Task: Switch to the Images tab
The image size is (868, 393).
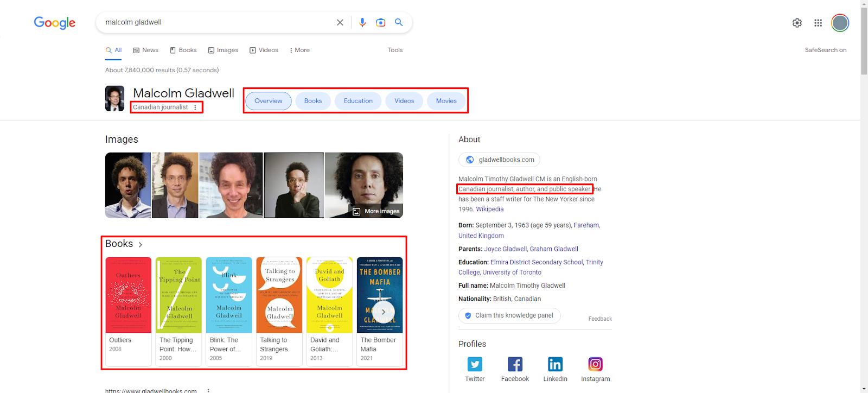Action: point(223,50)
